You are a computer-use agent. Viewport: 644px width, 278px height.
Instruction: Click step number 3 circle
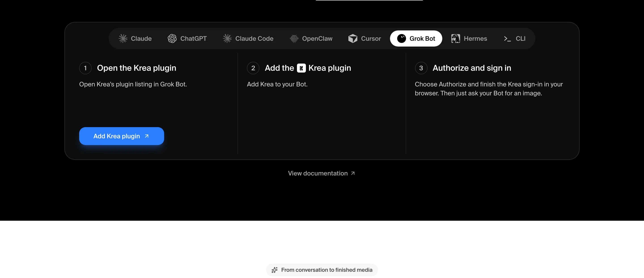[x=421, y=68]
